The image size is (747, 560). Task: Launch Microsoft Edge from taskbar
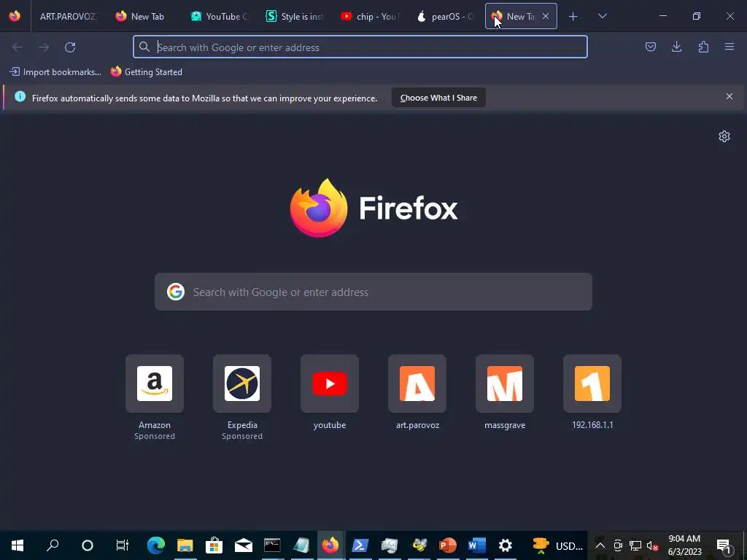pyautogui.click(x=156, y=545)
